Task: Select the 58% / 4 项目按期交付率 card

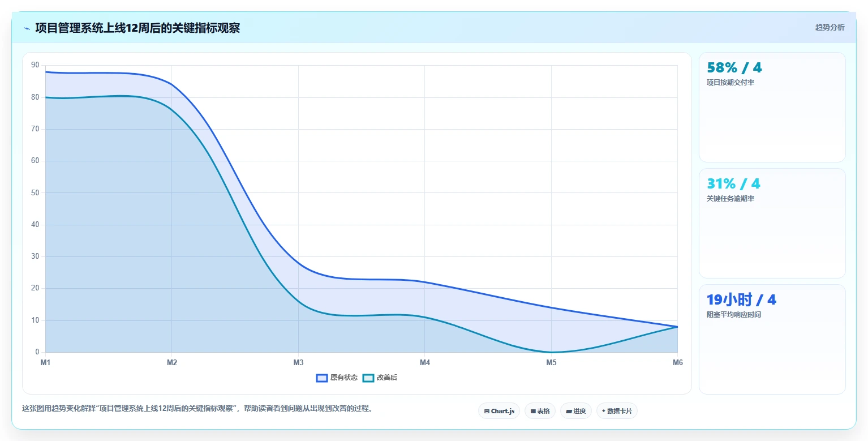Action: pyautogui.click(x=772, y=108)
